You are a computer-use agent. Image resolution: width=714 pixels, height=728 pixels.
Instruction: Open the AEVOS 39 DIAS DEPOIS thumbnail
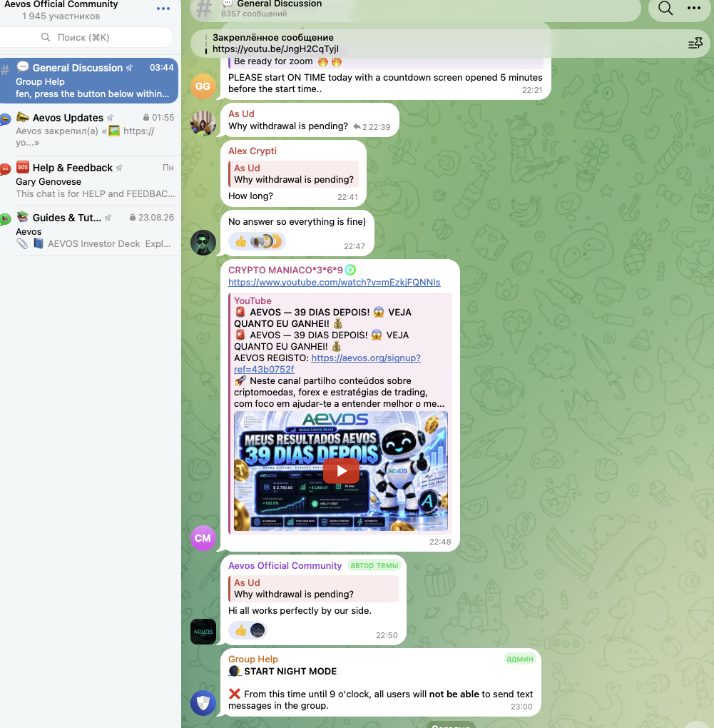pyautogui.click(x=341, y=471)
